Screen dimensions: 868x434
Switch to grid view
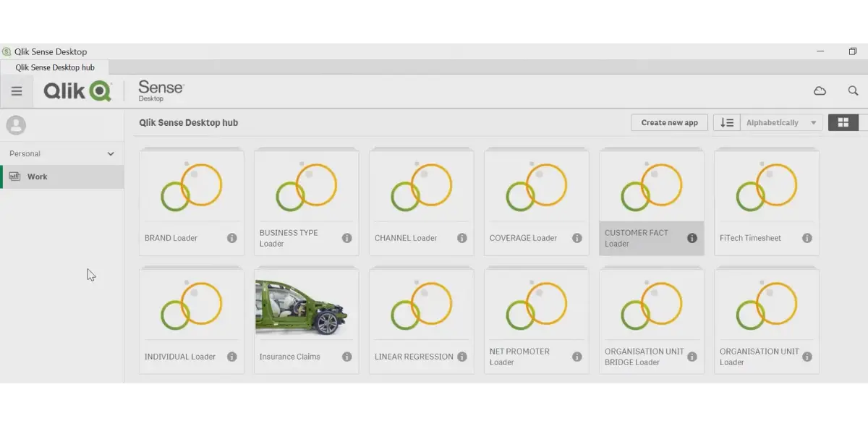[x=843, y=123]
